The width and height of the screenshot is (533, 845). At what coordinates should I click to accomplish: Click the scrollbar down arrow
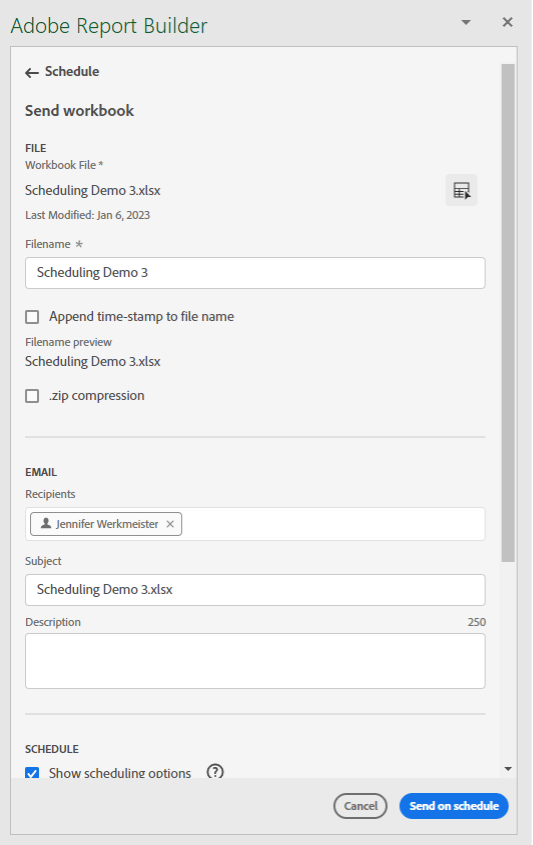click(508, 769)
